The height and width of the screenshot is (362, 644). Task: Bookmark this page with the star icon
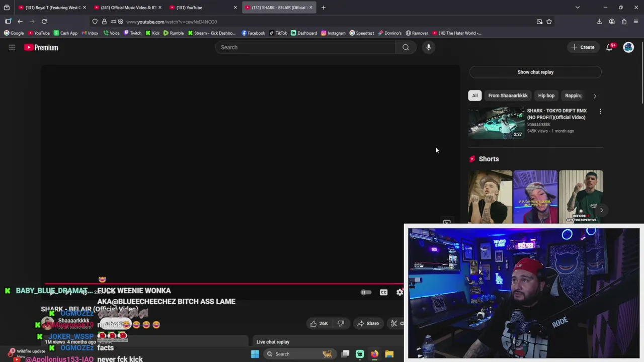(x=549, y=22)
